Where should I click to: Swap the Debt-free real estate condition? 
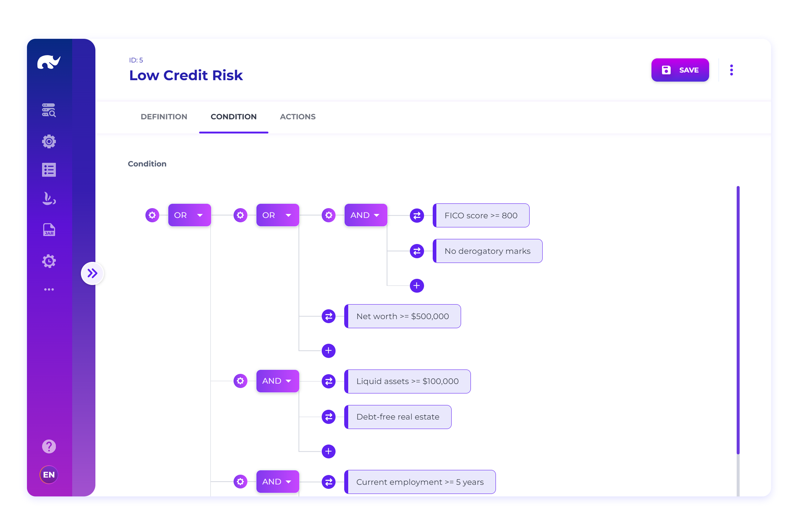329,417
